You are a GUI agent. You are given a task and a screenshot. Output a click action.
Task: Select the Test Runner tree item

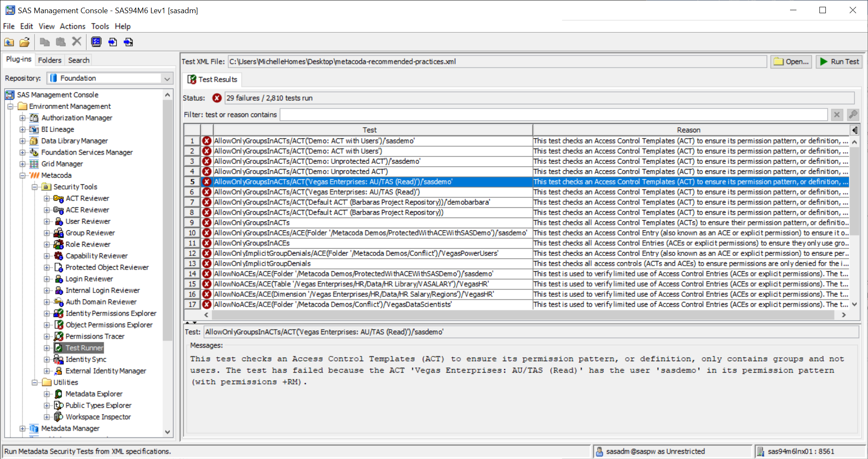point(84,348)
